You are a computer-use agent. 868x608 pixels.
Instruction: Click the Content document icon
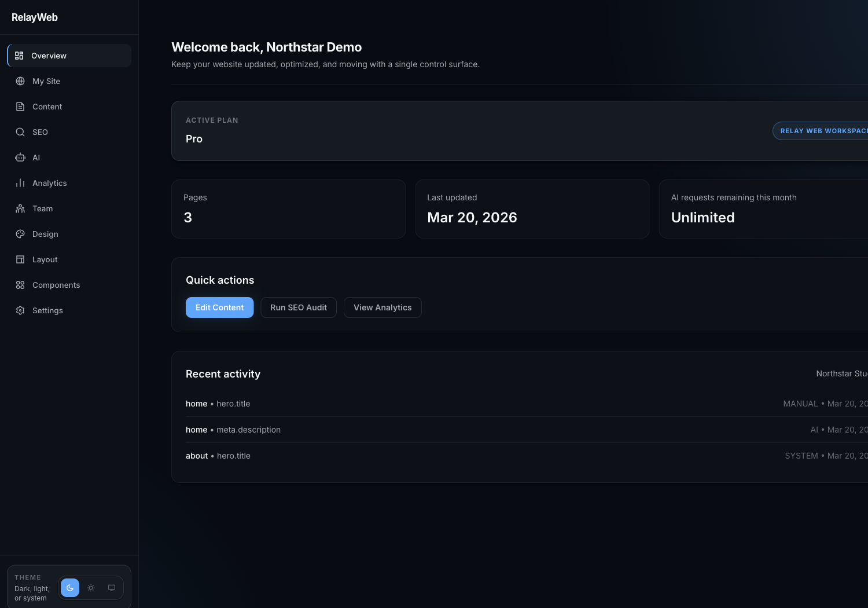pyautogui.click(x=20, y=107)
